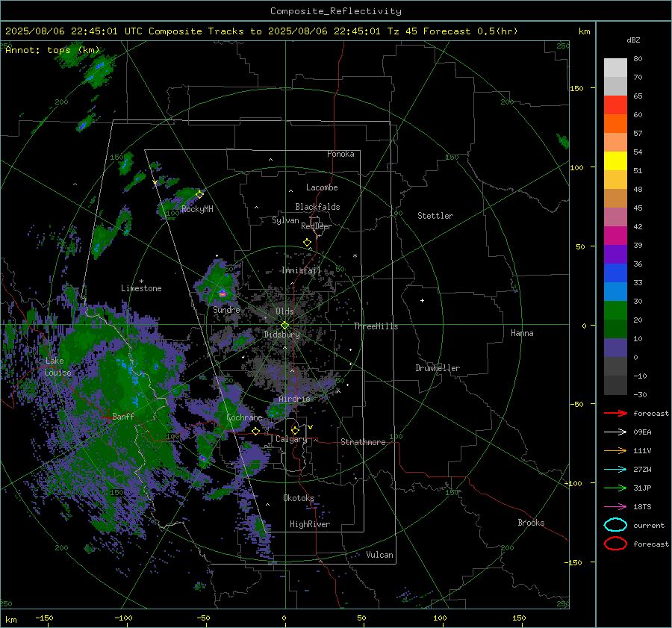Click the orange 111V arrow legend entry

[x=615, y=450]
